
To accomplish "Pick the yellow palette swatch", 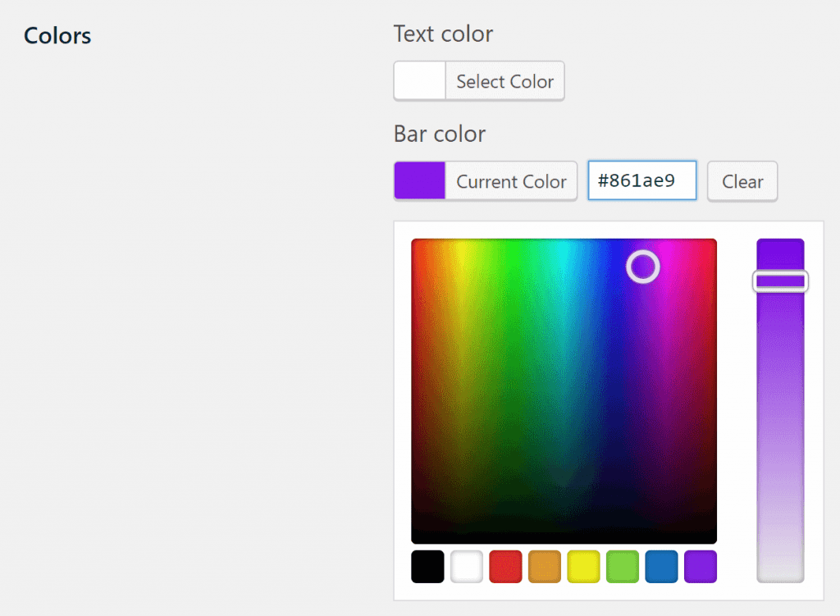I will 583,567.
